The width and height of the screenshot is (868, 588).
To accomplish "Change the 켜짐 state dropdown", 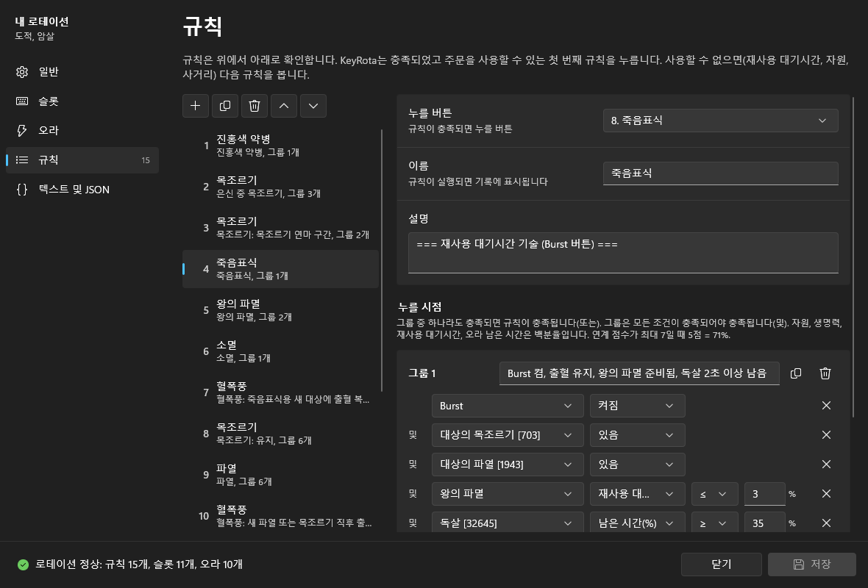I will 637,406.
